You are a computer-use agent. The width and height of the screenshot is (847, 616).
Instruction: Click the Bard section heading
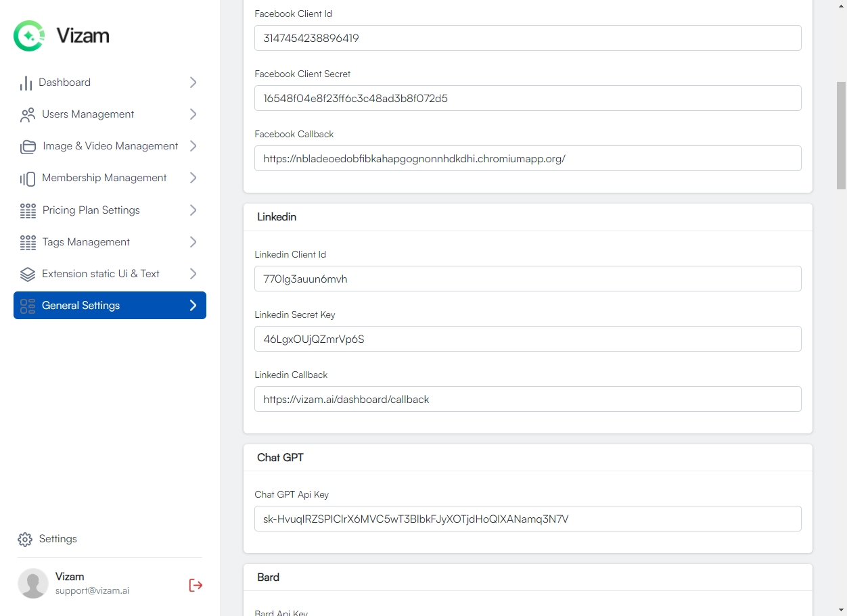[268, 577]
